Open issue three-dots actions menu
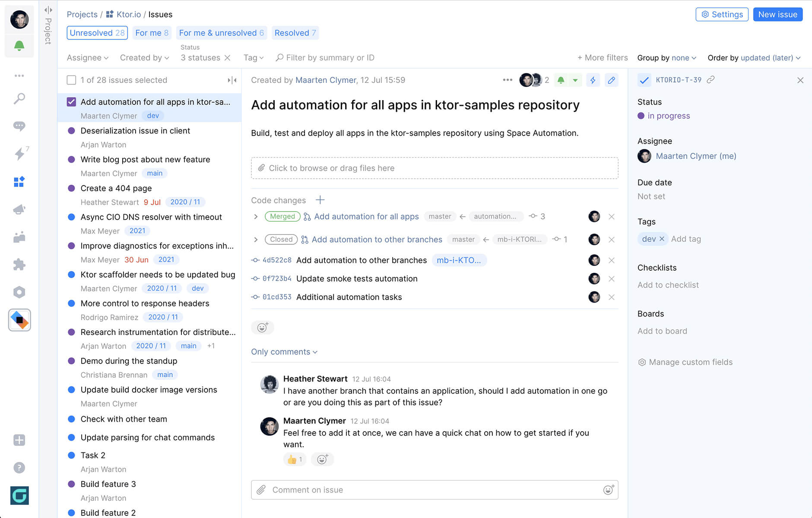This screenshot has height=518, width=812. [x=507, y=80]
